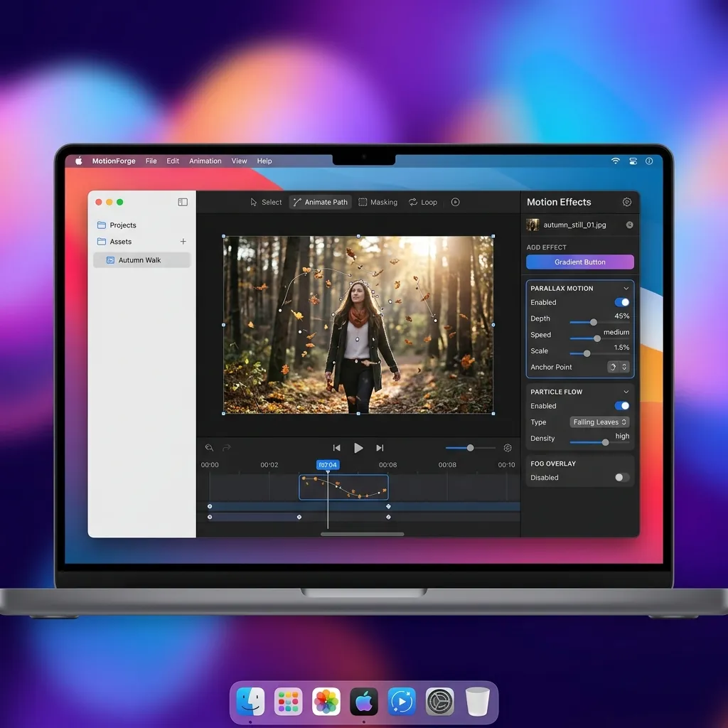Click the timeline horizontal scrollbar

click(362, 534)
